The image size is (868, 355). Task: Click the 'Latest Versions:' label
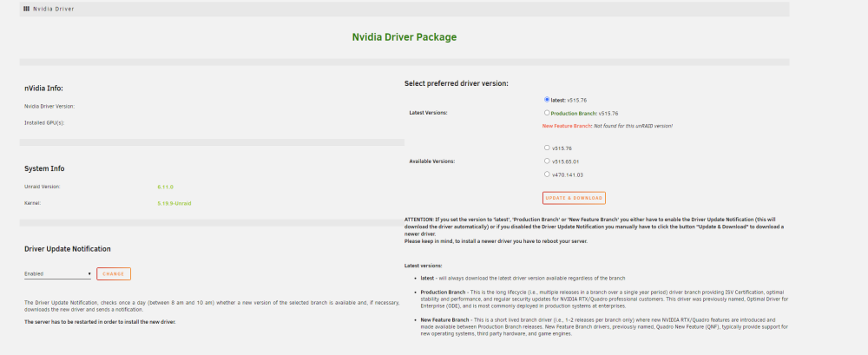tap(428, 113)
